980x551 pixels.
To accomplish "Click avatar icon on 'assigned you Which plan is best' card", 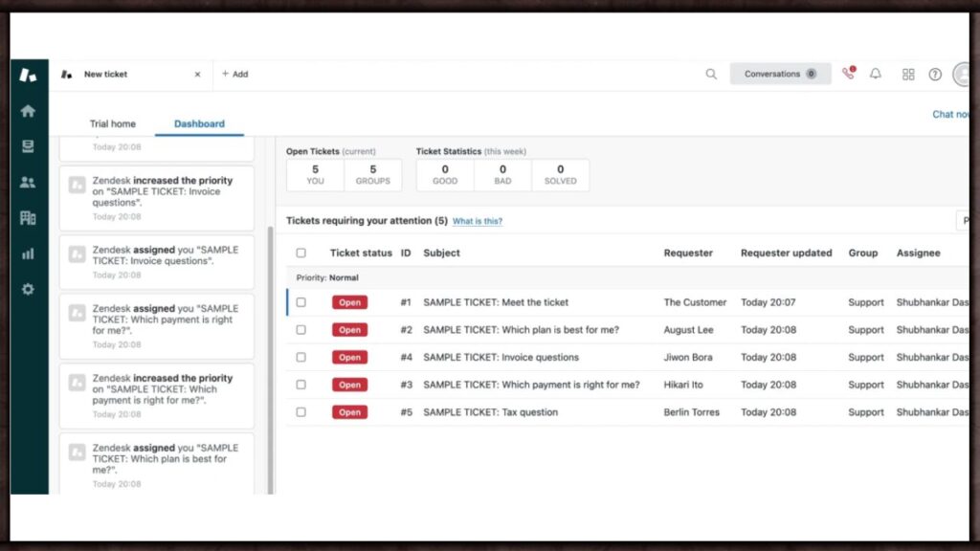I will (x=77, y=452).
